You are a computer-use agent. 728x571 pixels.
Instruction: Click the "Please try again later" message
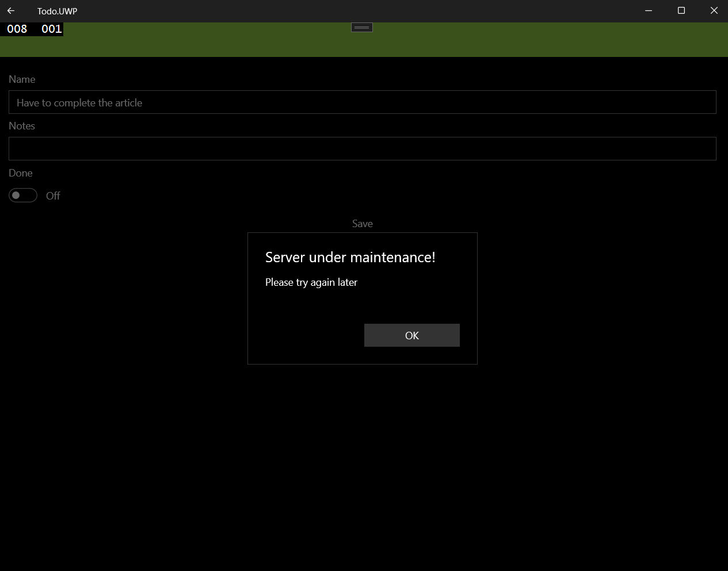click(311, 282)
